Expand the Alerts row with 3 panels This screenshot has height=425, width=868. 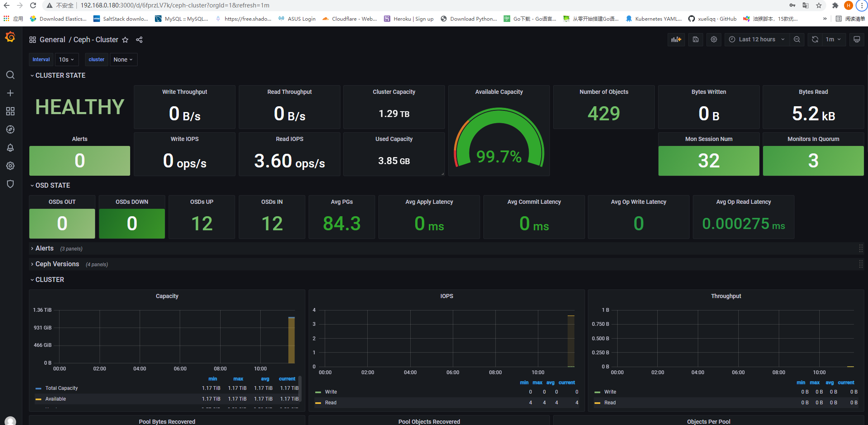click(44, 248)
